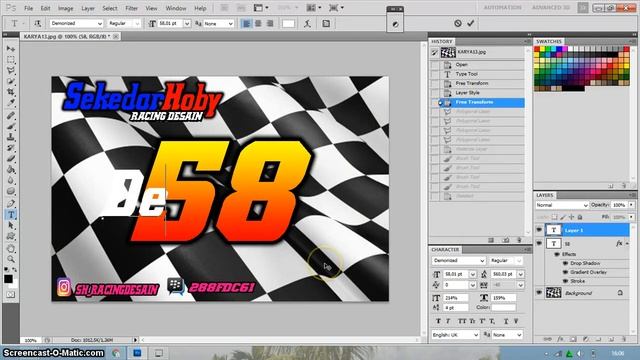The height and width of the screenshot is (360, 640).
Task: Click Center text alignment button
Action: tap(258, 24)
